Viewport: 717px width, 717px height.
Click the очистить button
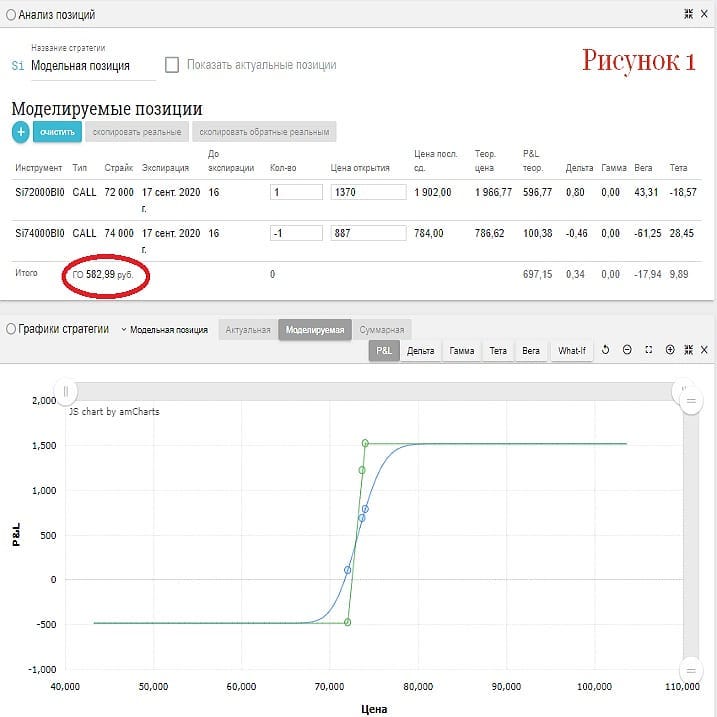tap(57, 132)
